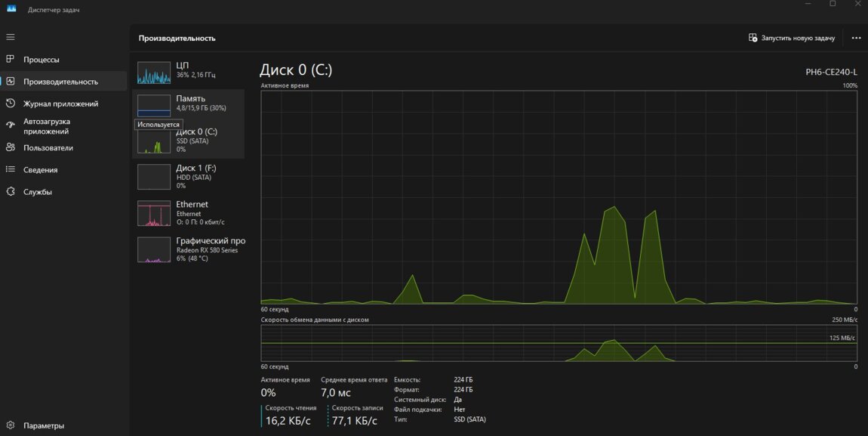Click the active time disk graph
The image size is (868, 436).
click(x=559, y=196)
